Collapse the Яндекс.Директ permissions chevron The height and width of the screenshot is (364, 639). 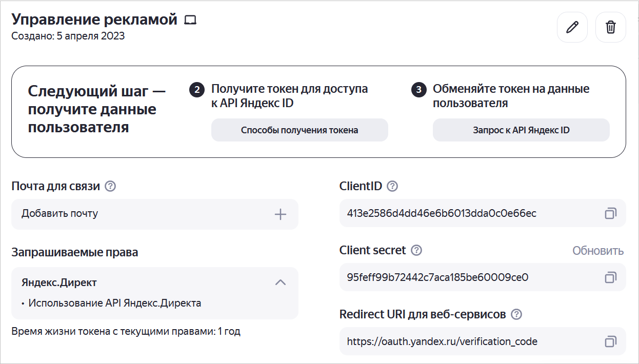tap(280, 282)
